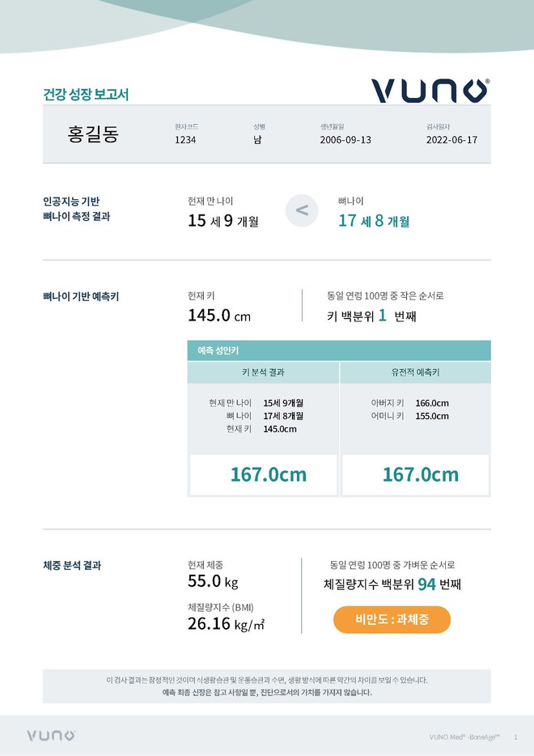Click the bone age 17 세 8 개월 result

[374, 220]
